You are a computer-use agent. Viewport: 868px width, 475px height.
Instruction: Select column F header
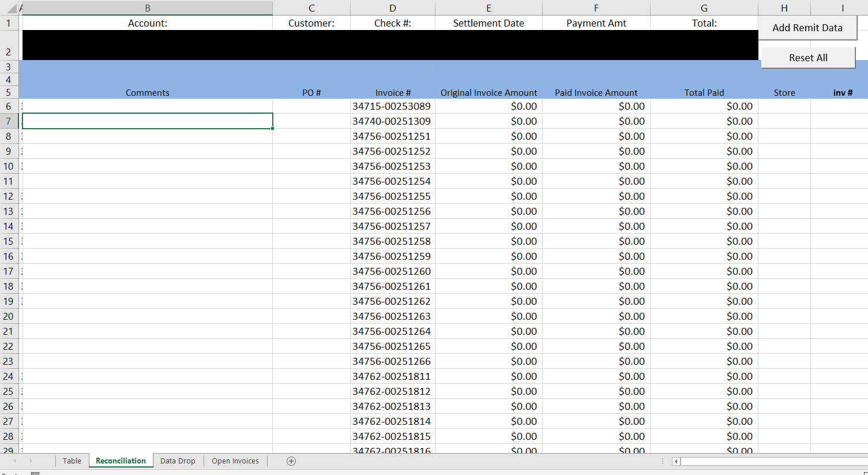click(x=596, y=8)
